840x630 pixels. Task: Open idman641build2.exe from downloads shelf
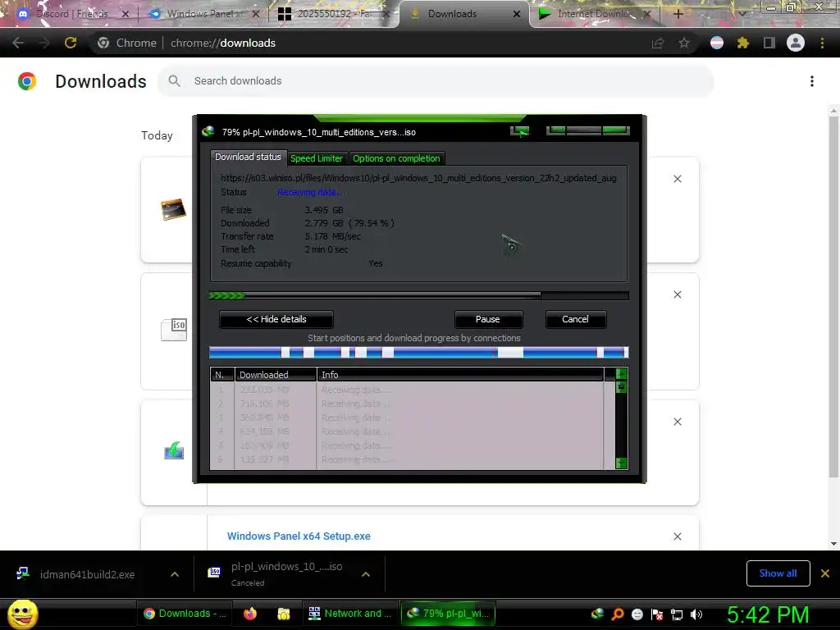[87, 574]
